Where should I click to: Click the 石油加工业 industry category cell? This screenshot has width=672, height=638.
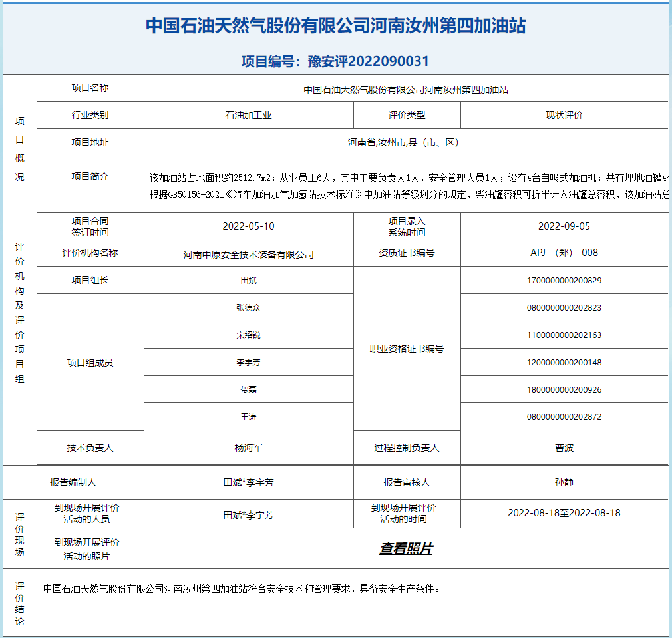249,115
